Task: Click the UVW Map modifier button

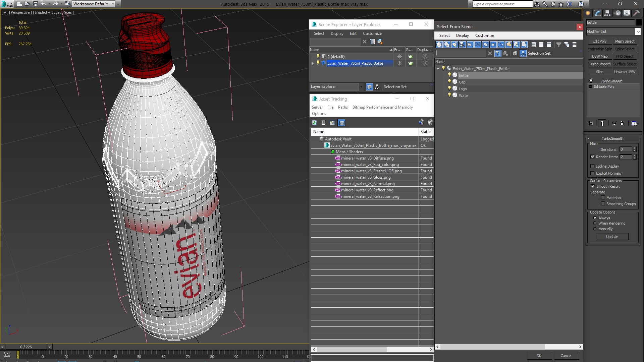Action: (x=599, y=56)
